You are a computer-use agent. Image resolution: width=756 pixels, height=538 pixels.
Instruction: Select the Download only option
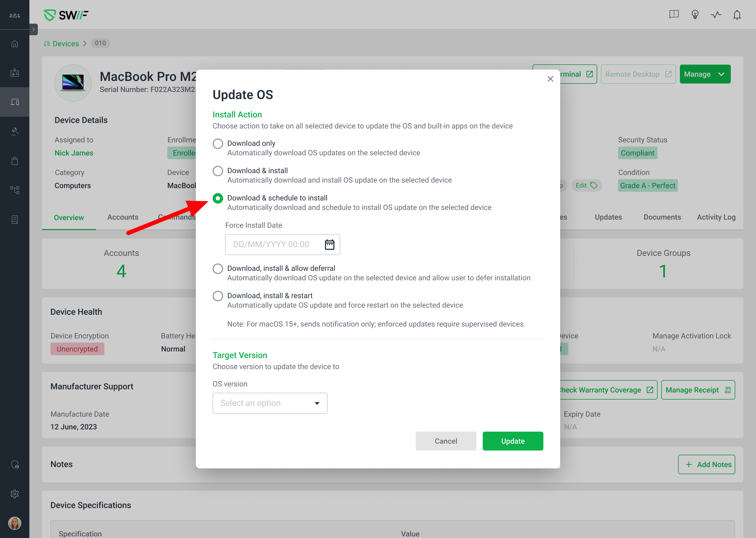(x=217, y=144)
